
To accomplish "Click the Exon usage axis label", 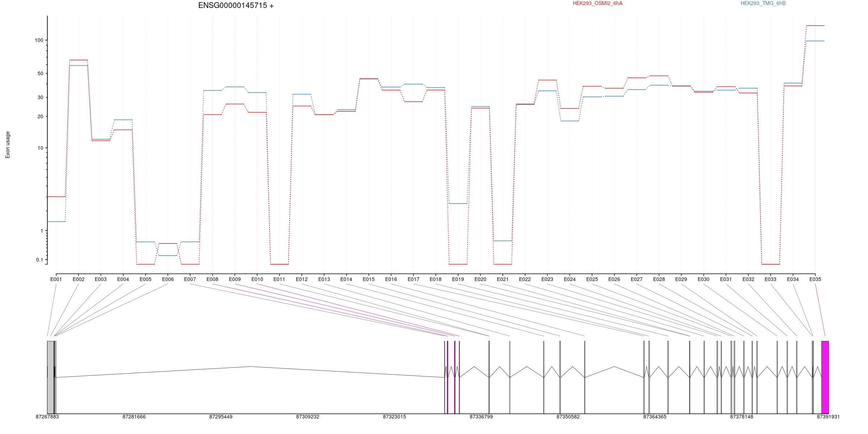I will (x=8, y=145).
